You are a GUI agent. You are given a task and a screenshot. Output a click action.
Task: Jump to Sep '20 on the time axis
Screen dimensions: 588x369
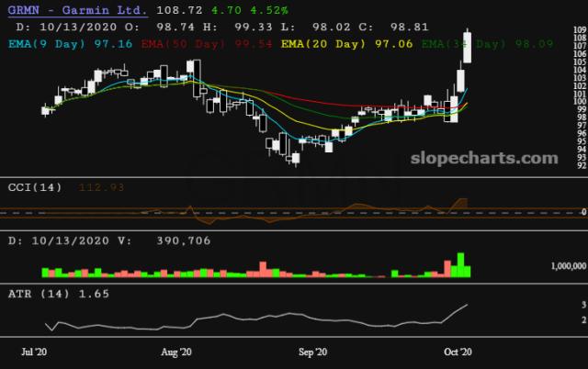click(x=313, y=352)
